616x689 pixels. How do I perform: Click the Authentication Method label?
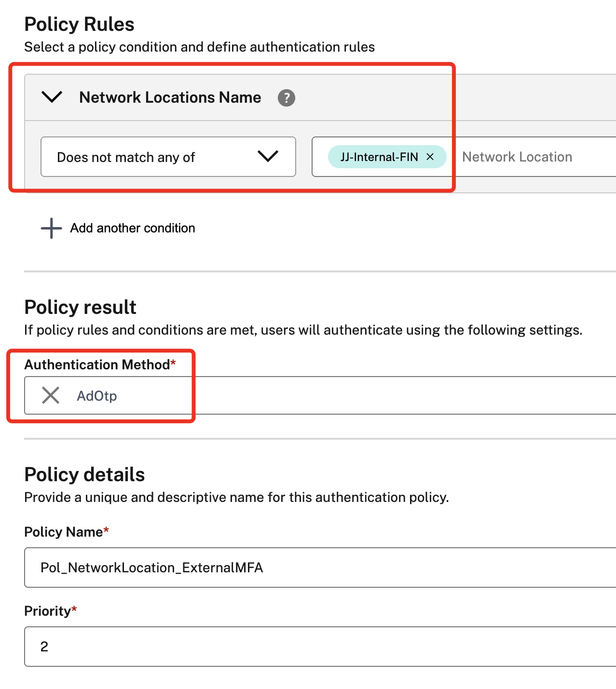[97, 365]
